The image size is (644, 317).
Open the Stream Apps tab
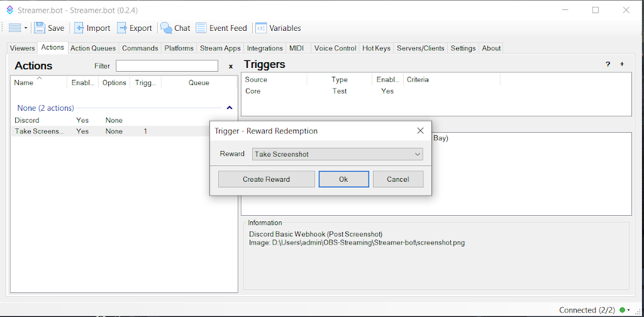[x=220, y=48]
